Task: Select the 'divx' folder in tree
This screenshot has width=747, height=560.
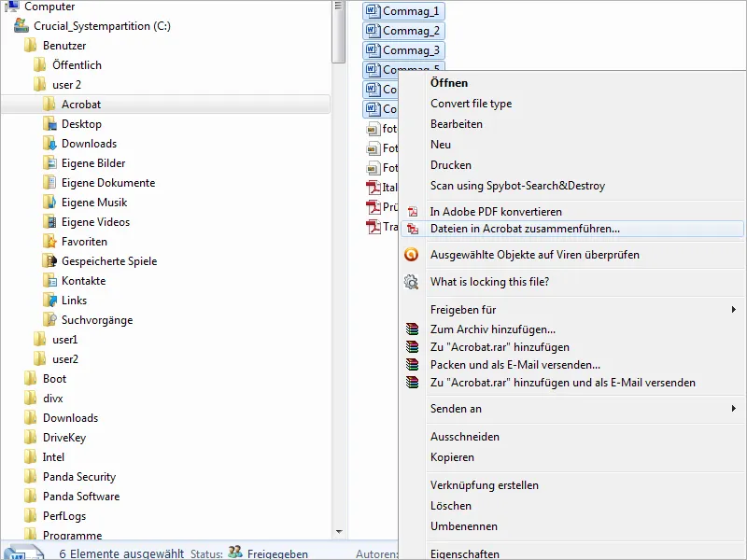Action: [53, 399]
